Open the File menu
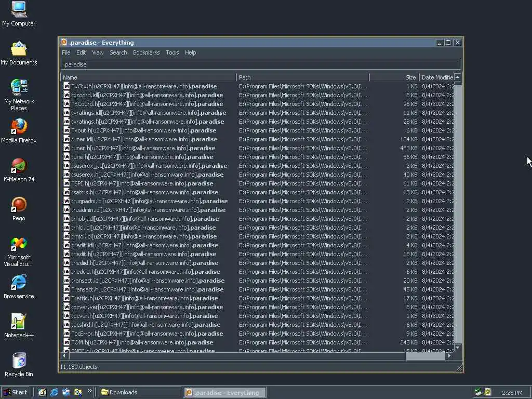Screen dimensions: 532x399 click(x=66, y=52)
